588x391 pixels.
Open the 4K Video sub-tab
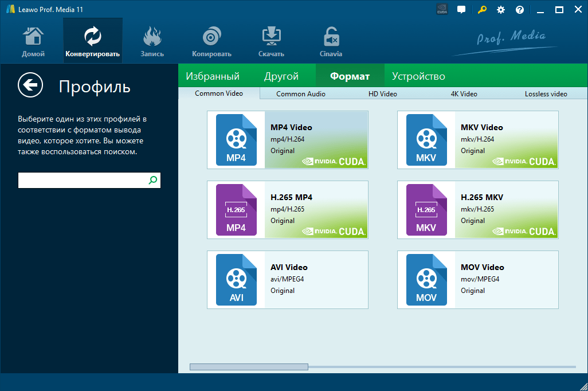[x=464, y=94]
